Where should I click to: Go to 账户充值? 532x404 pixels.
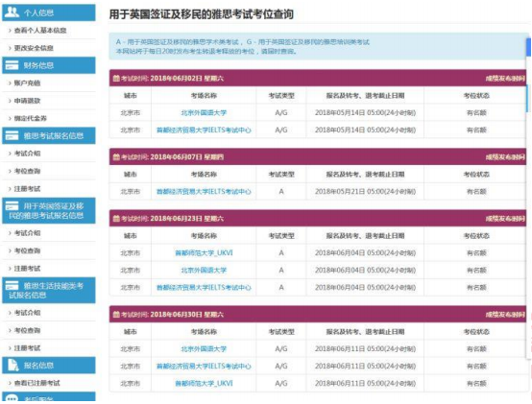[27, 83]
